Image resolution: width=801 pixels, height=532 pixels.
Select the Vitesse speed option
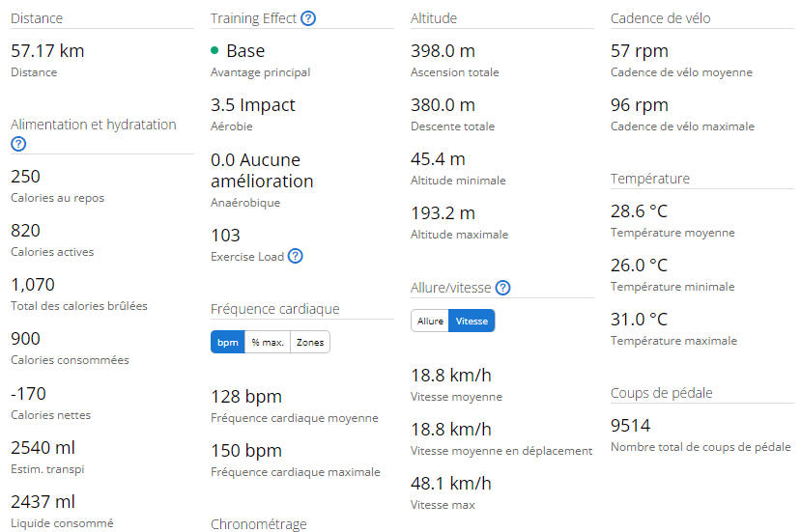[472, 322]
